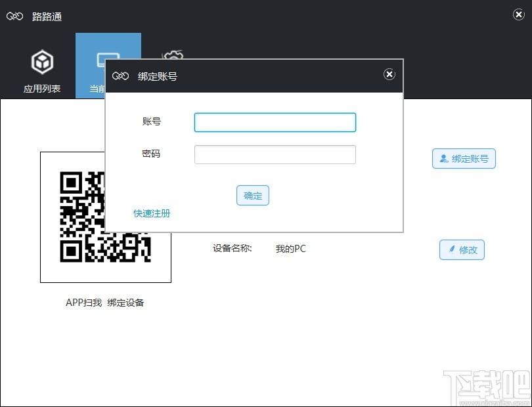Click inside the 密码 password input field
Screen dimensions: 532x407
(275, 154)
